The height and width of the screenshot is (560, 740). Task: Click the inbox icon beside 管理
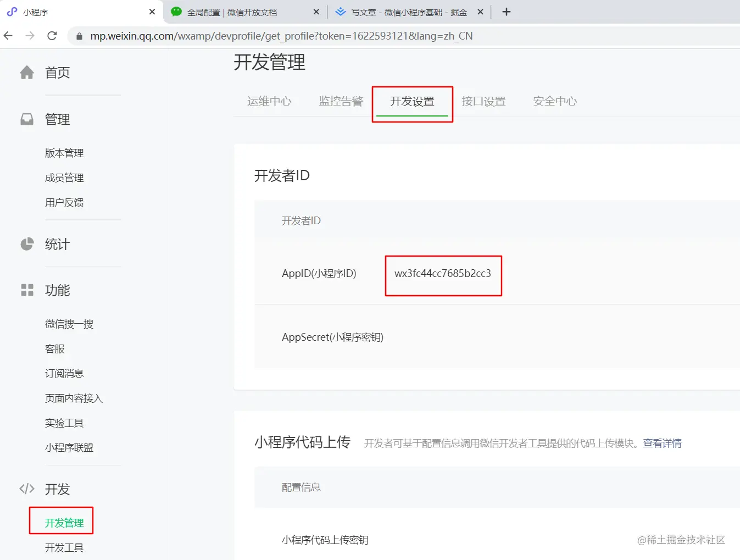[x=27, y=119]
